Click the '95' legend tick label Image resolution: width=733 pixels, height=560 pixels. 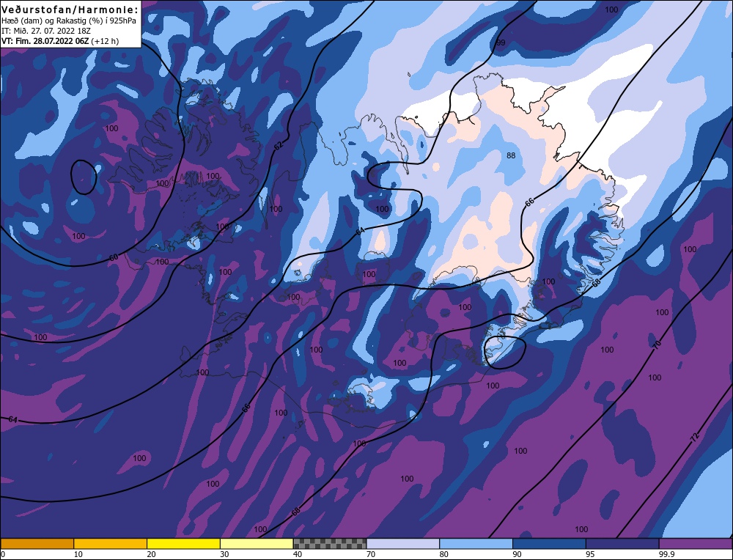[590, 554]
